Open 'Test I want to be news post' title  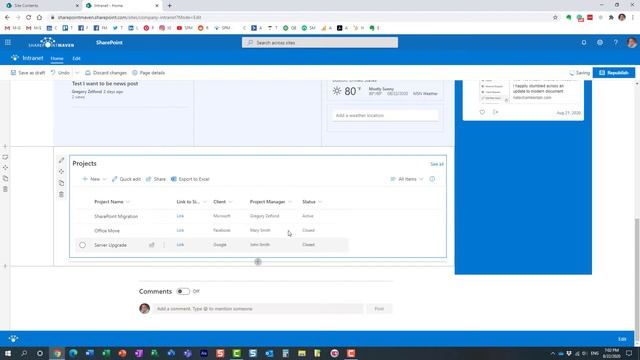[x=105, y=83]
